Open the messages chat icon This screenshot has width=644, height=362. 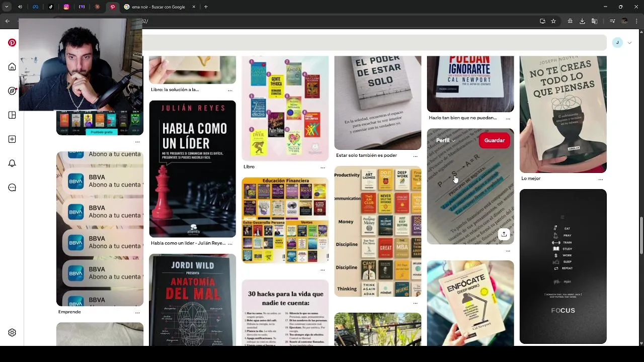[12, 188]
